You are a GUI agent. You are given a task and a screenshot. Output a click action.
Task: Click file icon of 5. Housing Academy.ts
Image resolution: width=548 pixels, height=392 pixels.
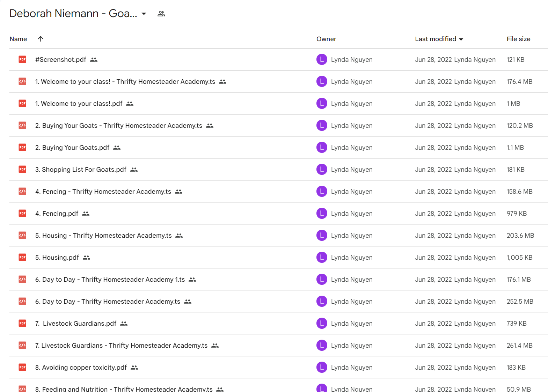(22, 235)
